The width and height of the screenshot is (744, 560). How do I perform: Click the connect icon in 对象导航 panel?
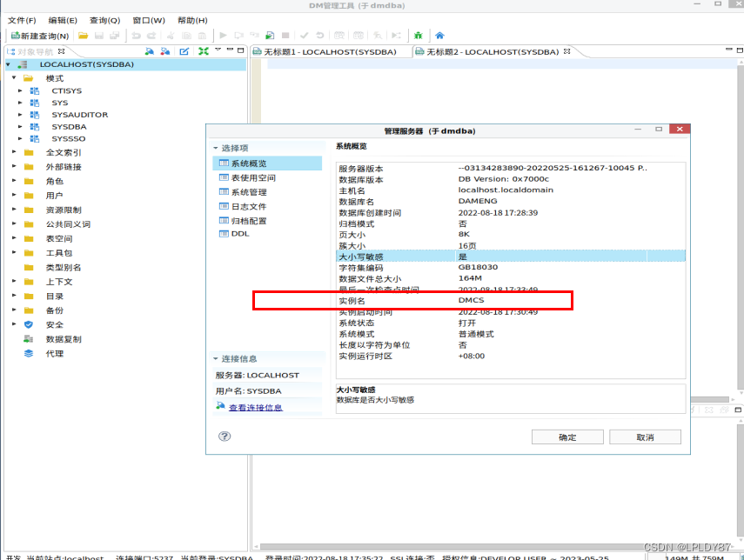tap(150, 51)
